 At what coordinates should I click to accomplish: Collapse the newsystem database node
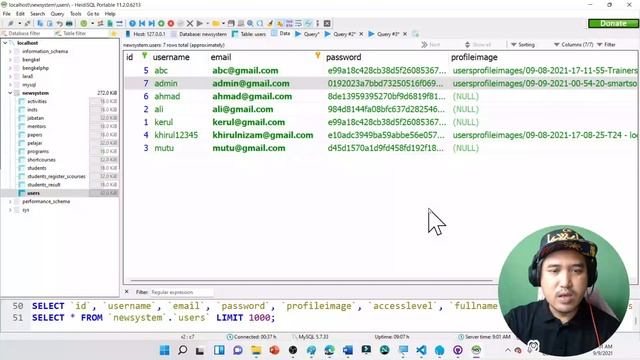pyautogui.click(x=10, y=93)
